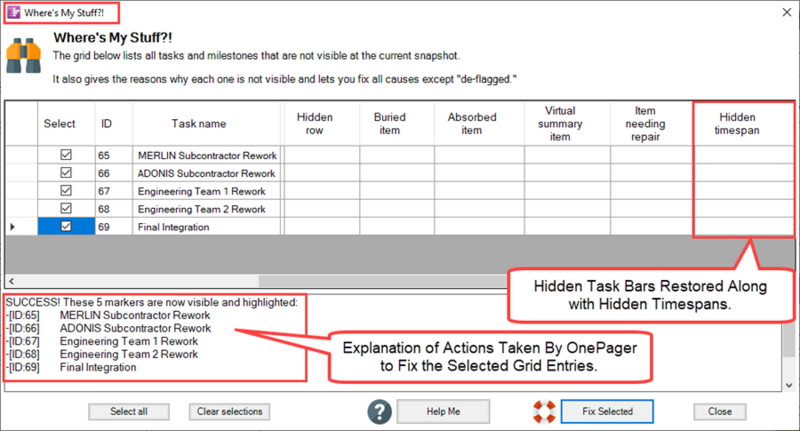The width and height of the screenshot is (800, 431).
Task: Click the [ID:69] Final Integration line in the log
Action: pyautogui.click(x=71, y=367)
